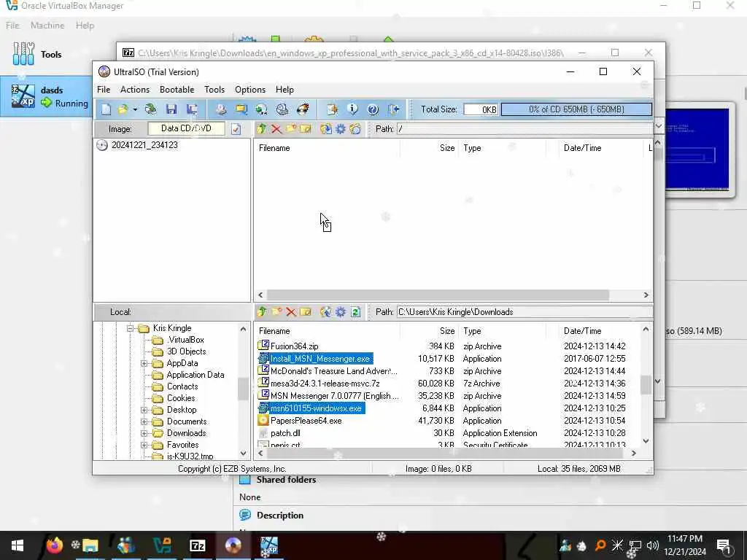This screenshot has width=747, height=560.
Task: Click the Help question mark icon
Action: pos(373,109)
